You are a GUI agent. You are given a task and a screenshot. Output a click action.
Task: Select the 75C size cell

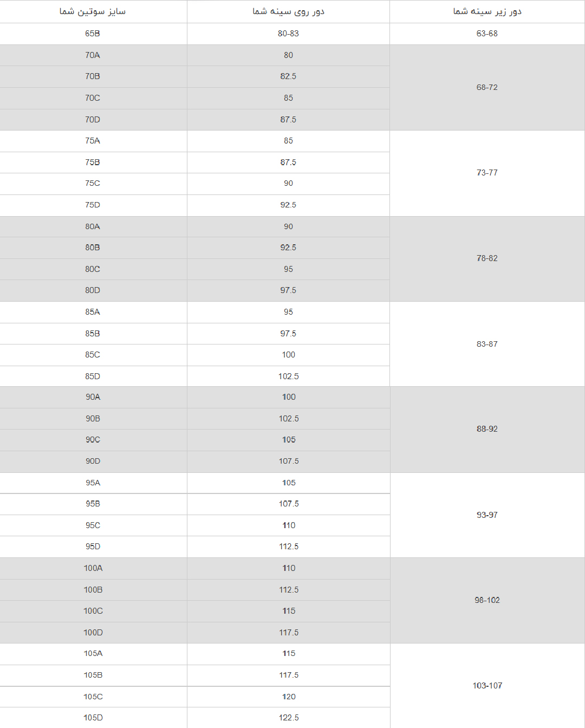[x=93, y=184]
